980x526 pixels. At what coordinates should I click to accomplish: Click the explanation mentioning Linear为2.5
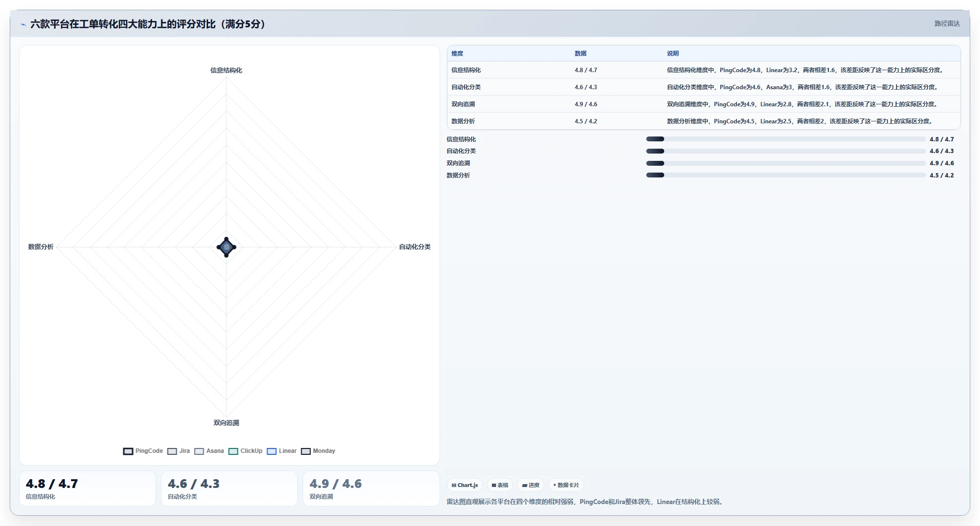click(x=800, y=121)
